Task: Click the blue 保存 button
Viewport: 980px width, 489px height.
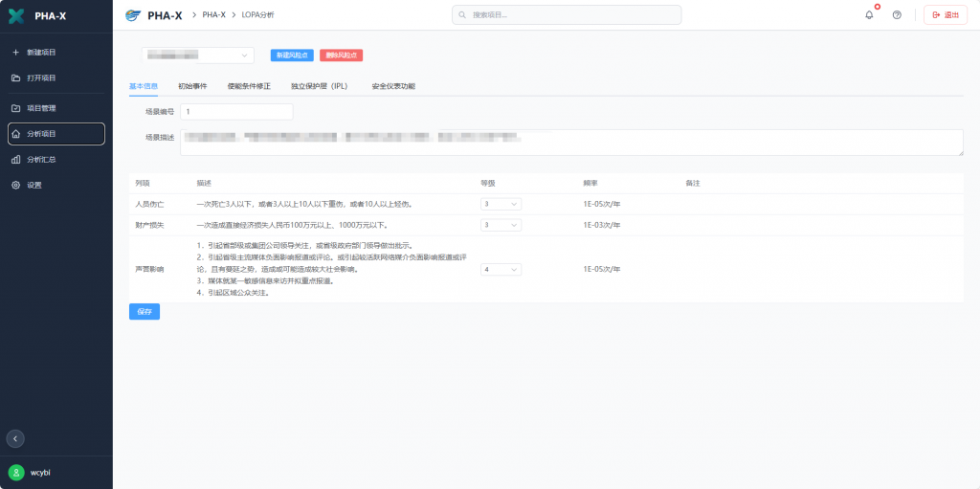Action: tap(144, 312)
